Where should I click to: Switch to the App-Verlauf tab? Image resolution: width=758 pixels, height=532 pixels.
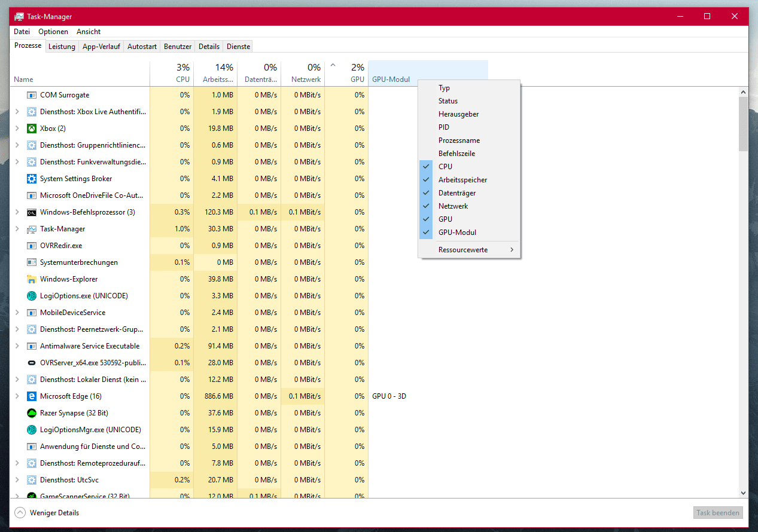coord(102,47)
